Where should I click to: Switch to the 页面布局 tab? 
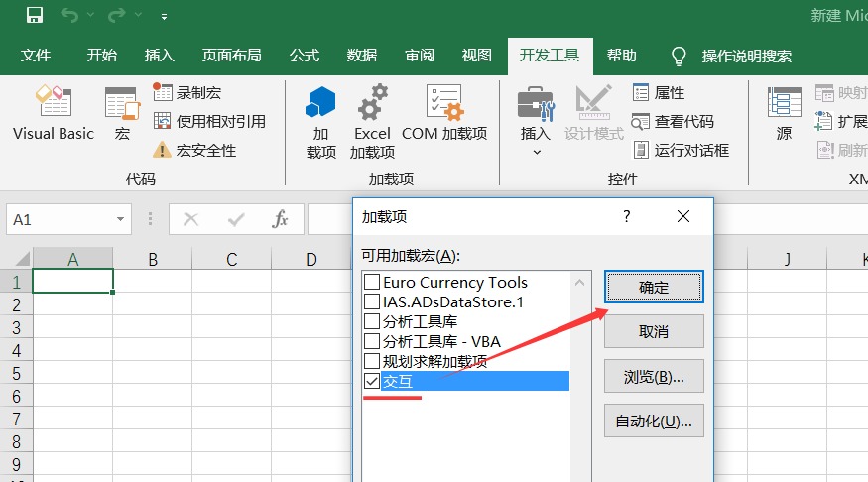pyautogui.click(x=231, y=56)
